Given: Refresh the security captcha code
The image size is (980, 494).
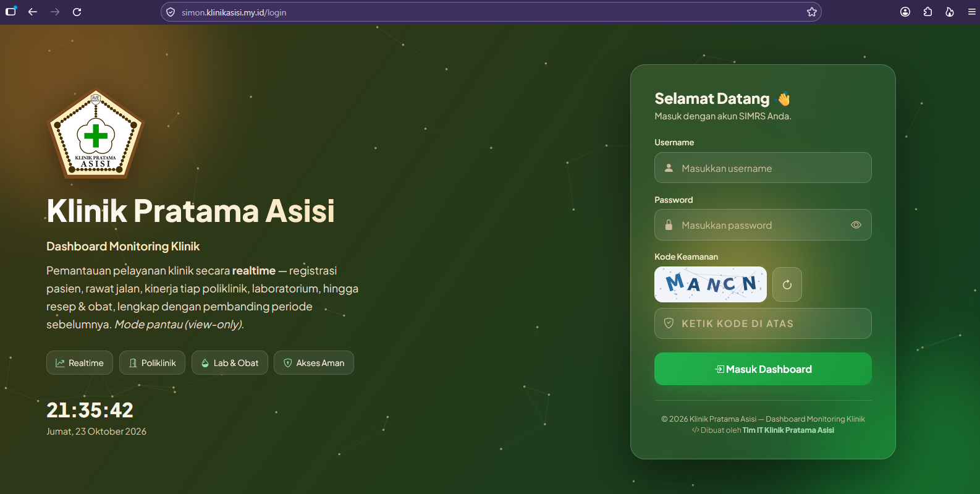Looking at the screenshot, I should pos(787,284).
